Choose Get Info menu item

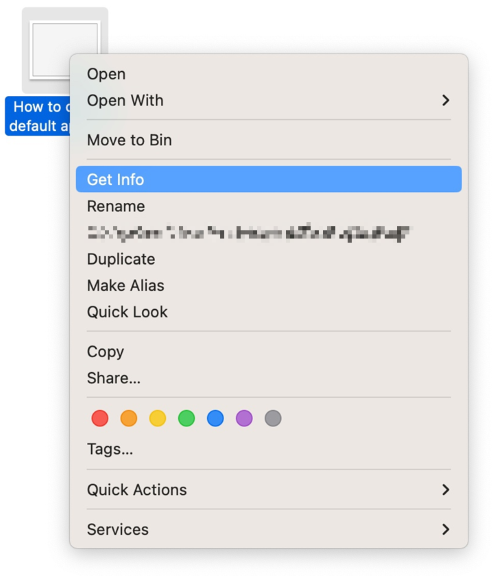269,179
